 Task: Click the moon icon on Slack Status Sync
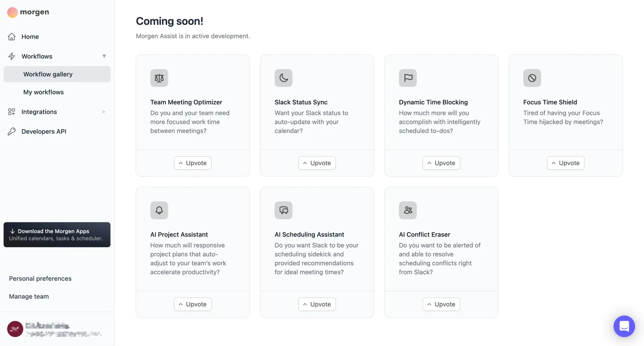point(283,78)
